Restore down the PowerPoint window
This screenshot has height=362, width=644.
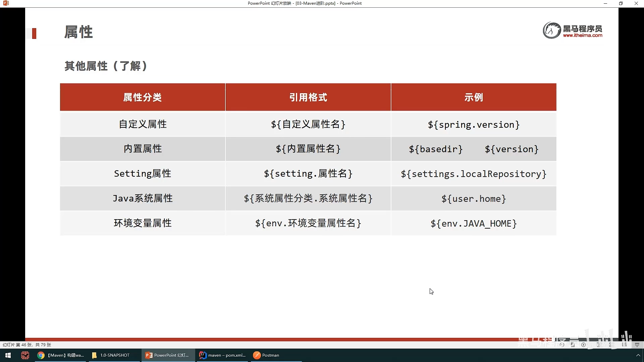[621, 3]
